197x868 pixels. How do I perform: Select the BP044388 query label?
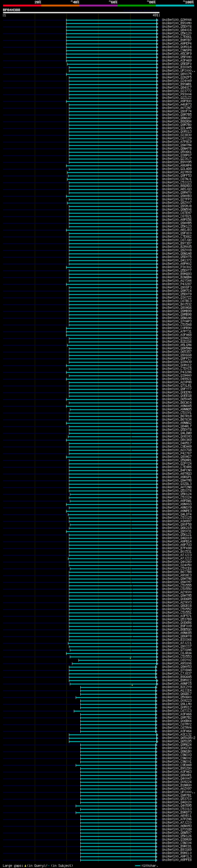(11, 10)
